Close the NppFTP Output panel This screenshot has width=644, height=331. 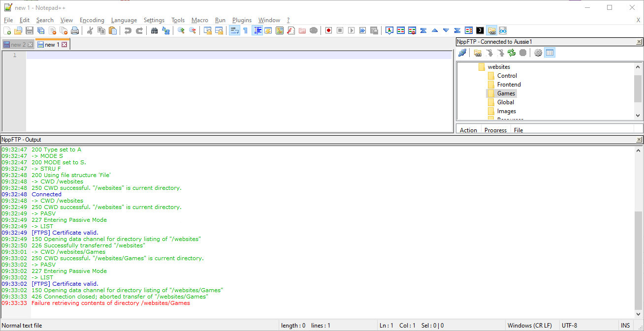tap(639, 140)
